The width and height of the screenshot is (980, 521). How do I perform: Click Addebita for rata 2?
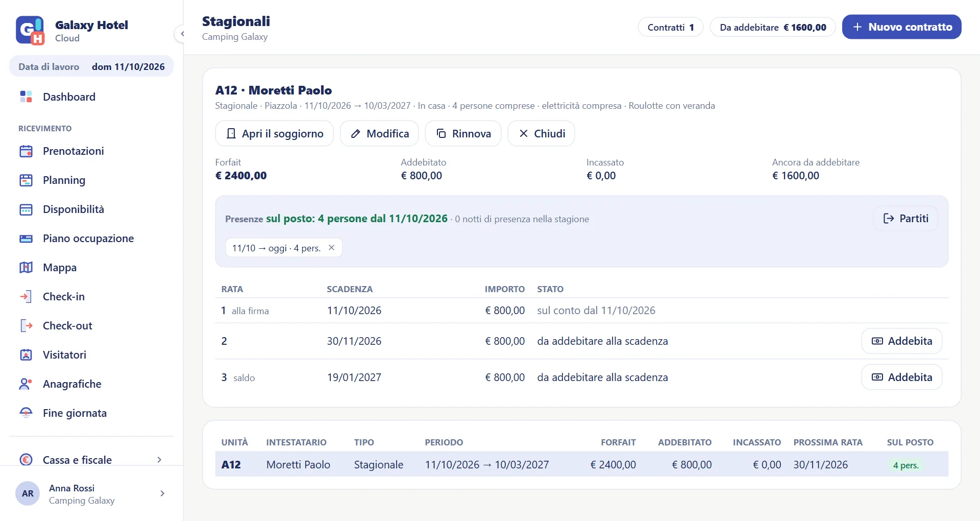click(901, 341)
